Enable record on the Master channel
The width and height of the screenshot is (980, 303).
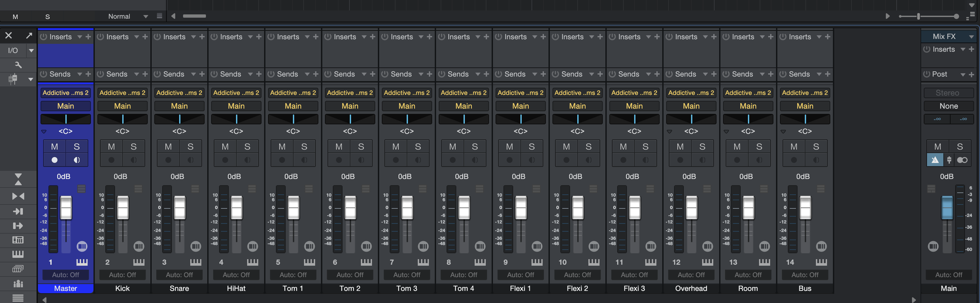coord(55,160)
